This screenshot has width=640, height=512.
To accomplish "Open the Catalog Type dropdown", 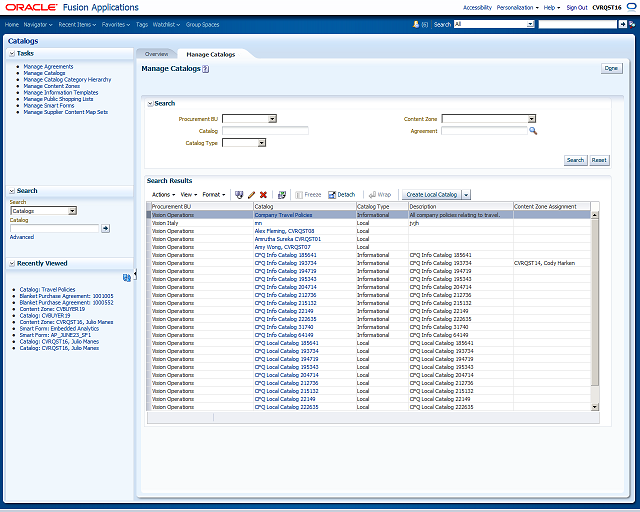I will (262, 142).
